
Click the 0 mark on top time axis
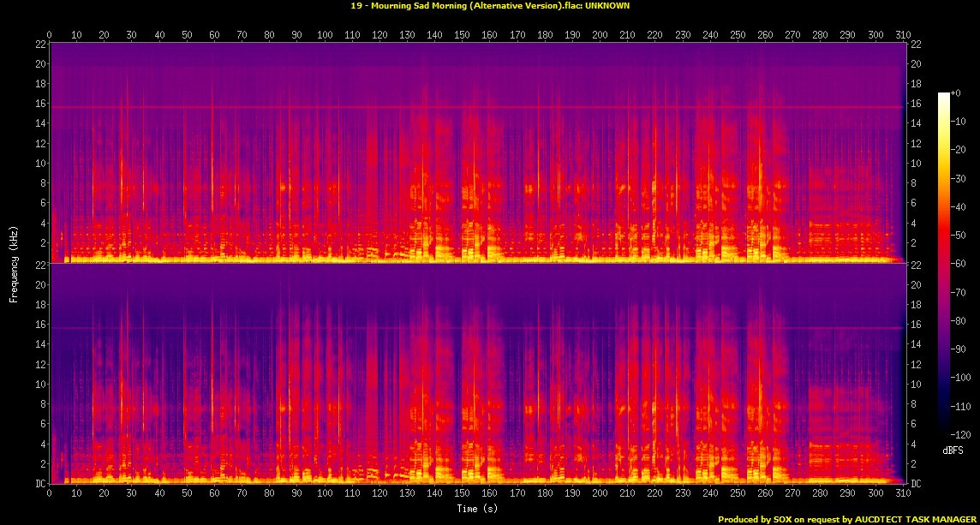tap(50, 35)
